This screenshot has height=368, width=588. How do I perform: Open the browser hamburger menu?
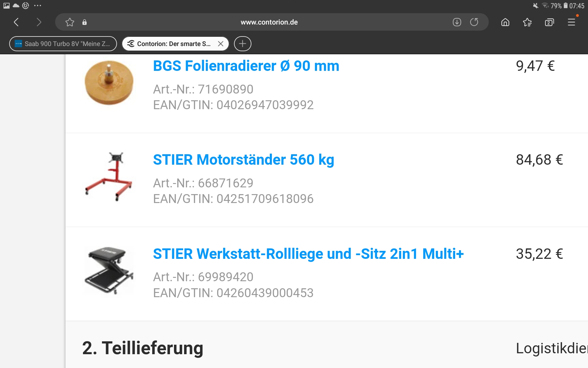point(571,22)
